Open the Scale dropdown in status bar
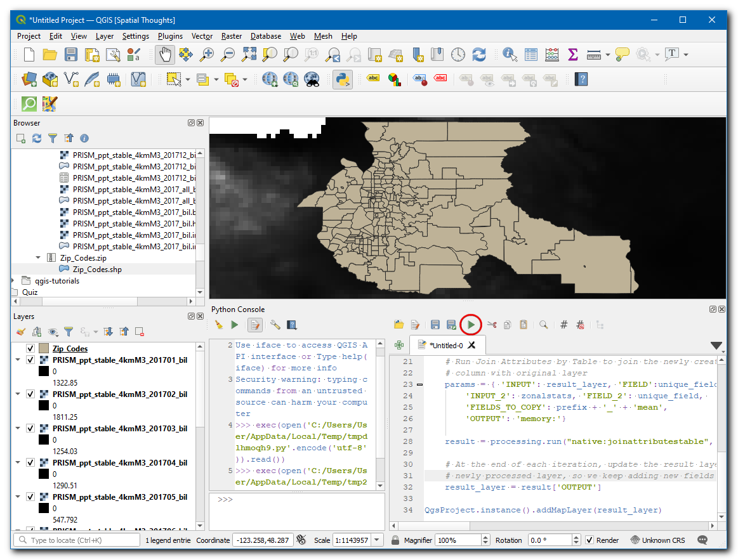The height and width of the screenshot is (560, 738). [x=378, y=540]
